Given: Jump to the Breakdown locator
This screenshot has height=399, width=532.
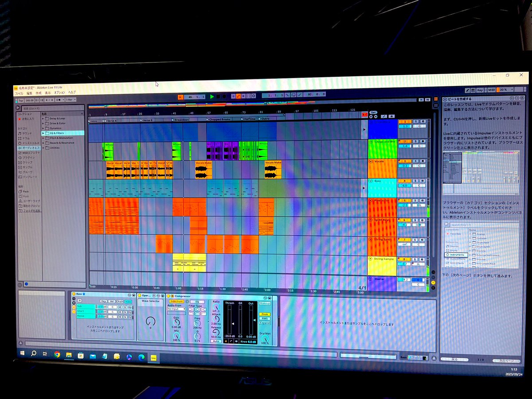Looking at the screenshot, I should click(180, 120).
